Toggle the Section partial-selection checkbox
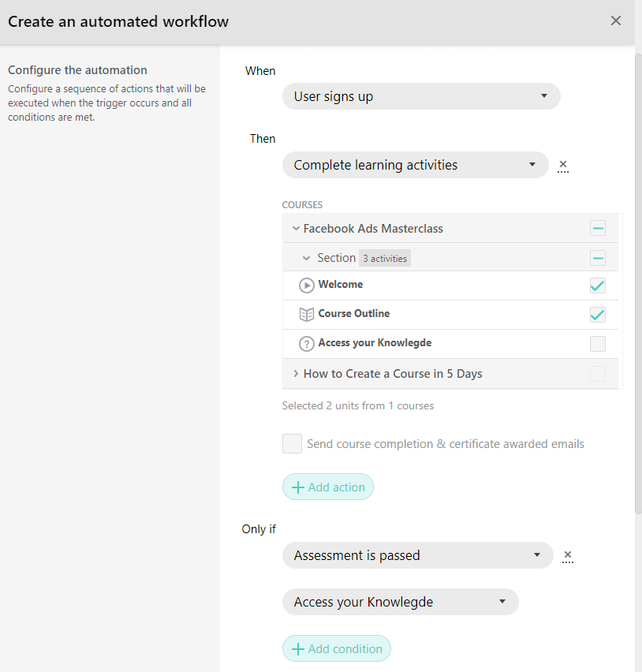Screen dimensions: 642x672 pos(598,258)
